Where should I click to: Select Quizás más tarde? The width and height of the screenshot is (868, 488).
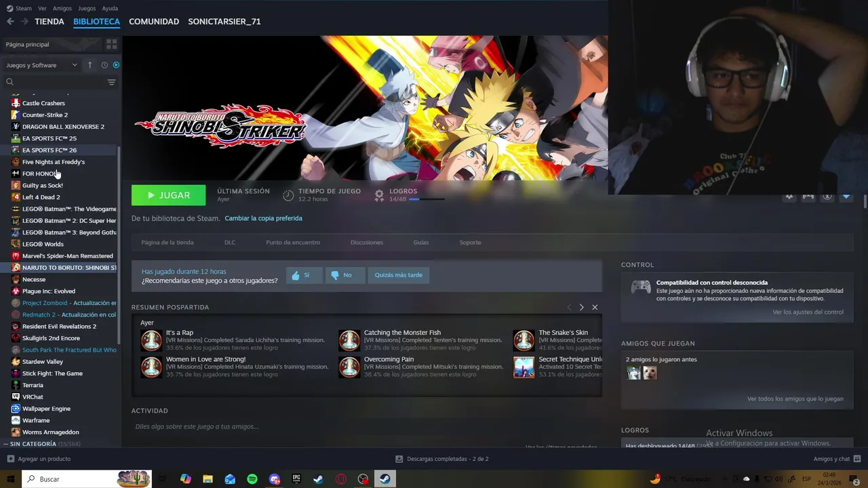pos(398,275)
